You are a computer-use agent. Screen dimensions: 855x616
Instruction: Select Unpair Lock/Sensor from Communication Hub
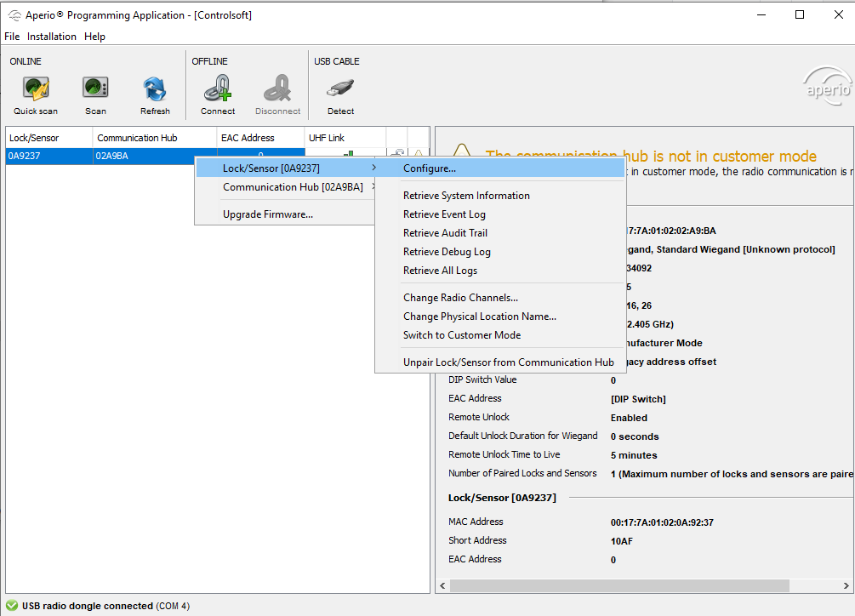point(500,362)
